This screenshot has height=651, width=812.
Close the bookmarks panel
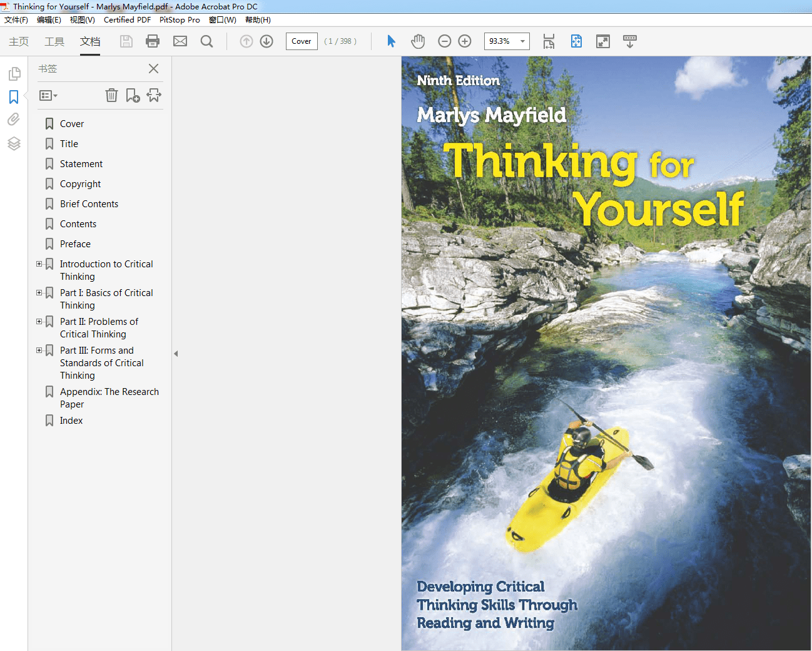click(x=154, y=69)
